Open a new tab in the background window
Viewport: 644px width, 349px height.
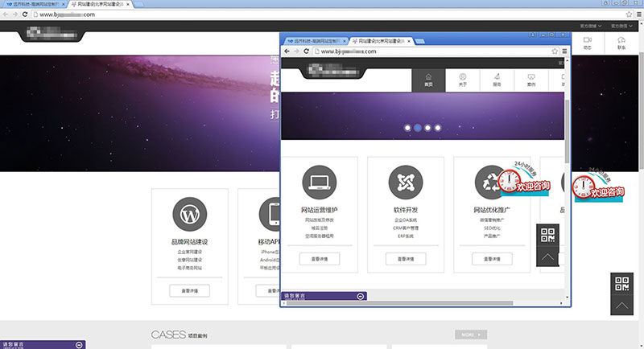138,5
